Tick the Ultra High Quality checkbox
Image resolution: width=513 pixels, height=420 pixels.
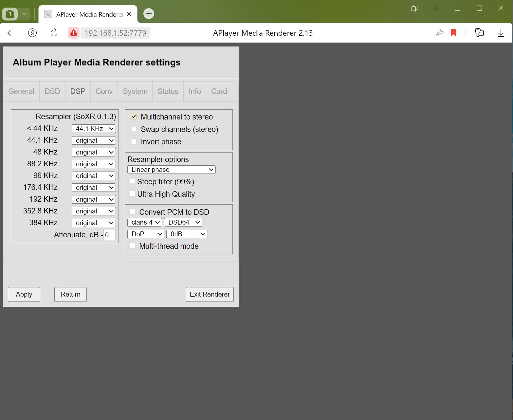[133, 193]
